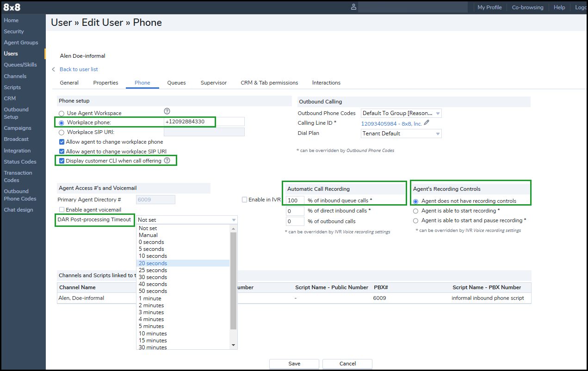Click percent of direct inbound calls field

295,211
